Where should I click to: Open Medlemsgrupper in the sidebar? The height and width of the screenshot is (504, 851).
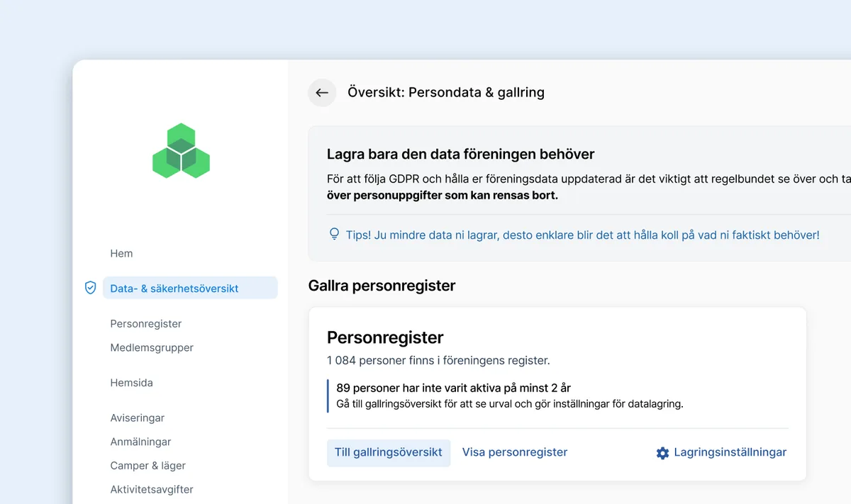(x=152, y=347)
